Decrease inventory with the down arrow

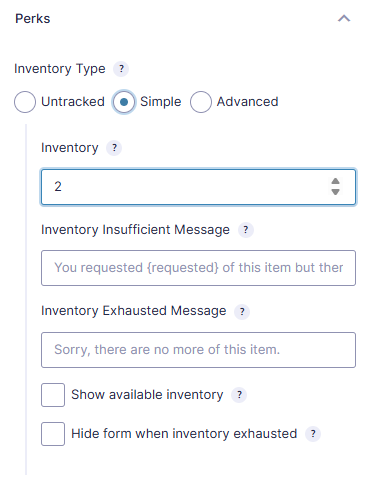[335, 192]
